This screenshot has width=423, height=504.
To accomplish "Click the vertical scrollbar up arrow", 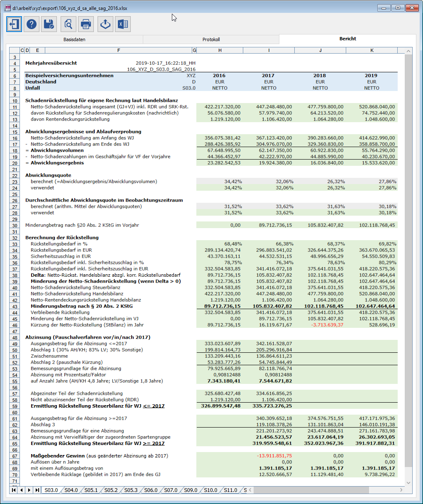I will click(408, 51).
